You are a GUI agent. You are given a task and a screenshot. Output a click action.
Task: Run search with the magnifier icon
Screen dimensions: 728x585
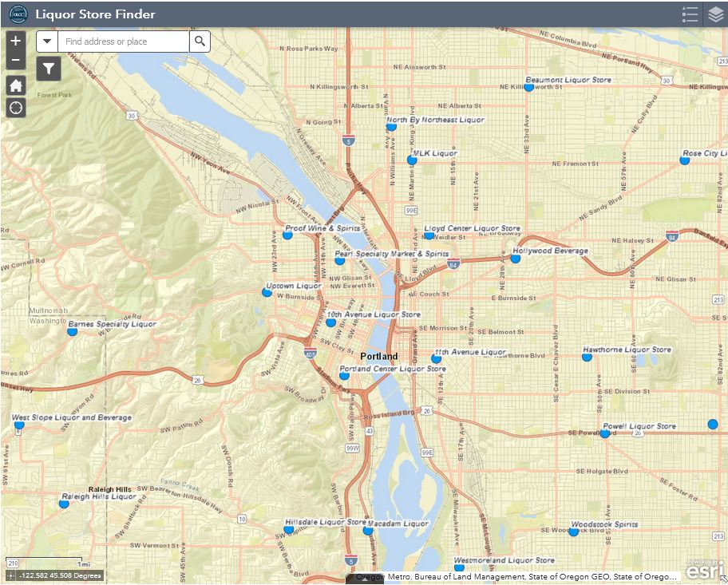tap(200, 42)
